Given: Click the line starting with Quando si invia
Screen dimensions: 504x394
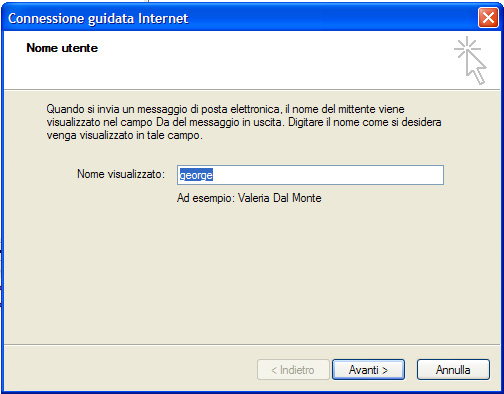Looking at the screenshot, I should (225, 109).
